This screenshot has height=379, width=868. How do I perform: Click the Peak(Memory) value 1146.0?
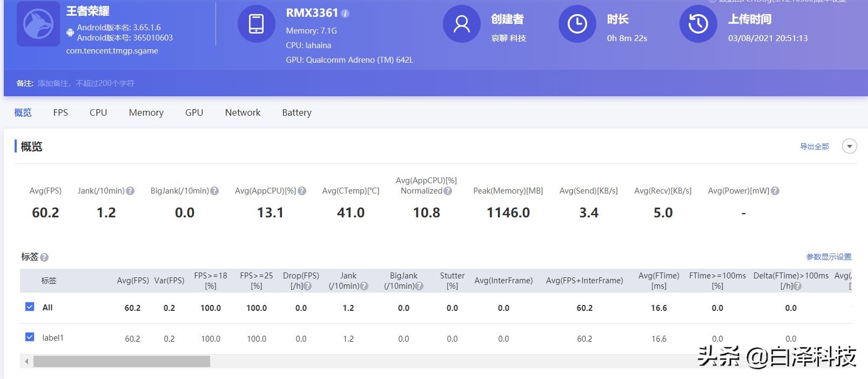click(x=508, y=213)
